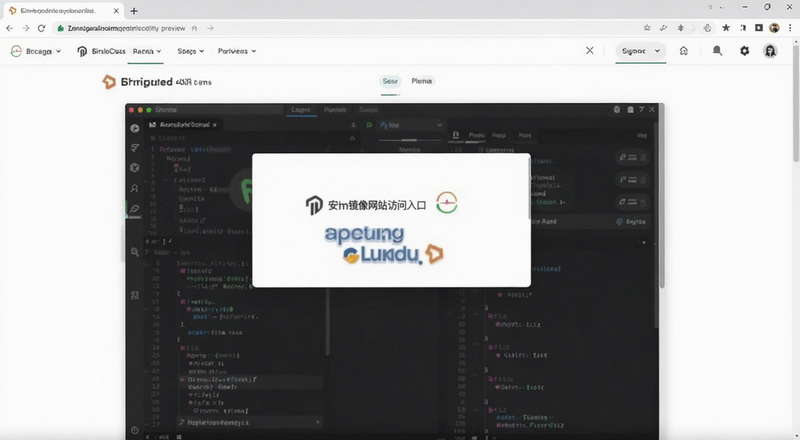800x440 pixels.
Task: Click the home icon in site header
Action: pyautogui.click(x=684, y=51)
